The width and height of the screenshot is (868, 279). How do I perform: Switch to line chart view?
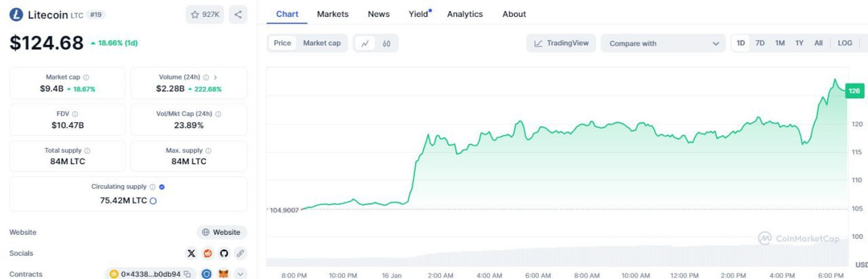pos(365,43)
